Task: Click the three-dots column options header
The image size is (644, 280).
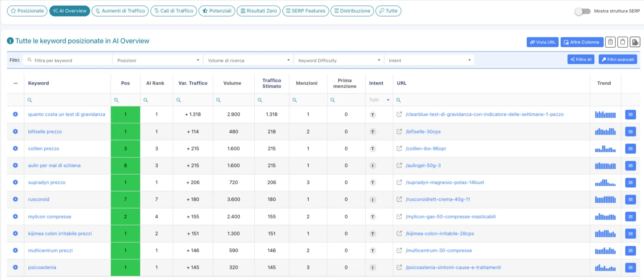Action: point(15,83)
